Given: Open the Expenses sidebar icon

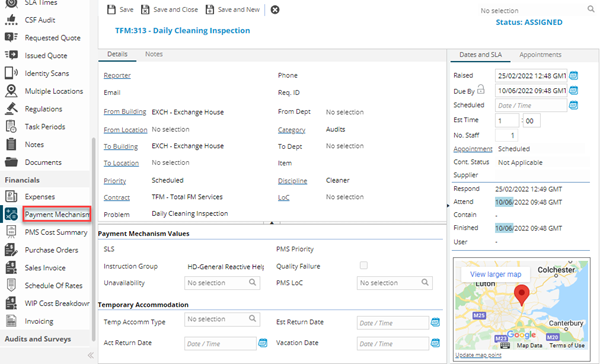Looking at the screenshot, I should click(x=11, y=196).
